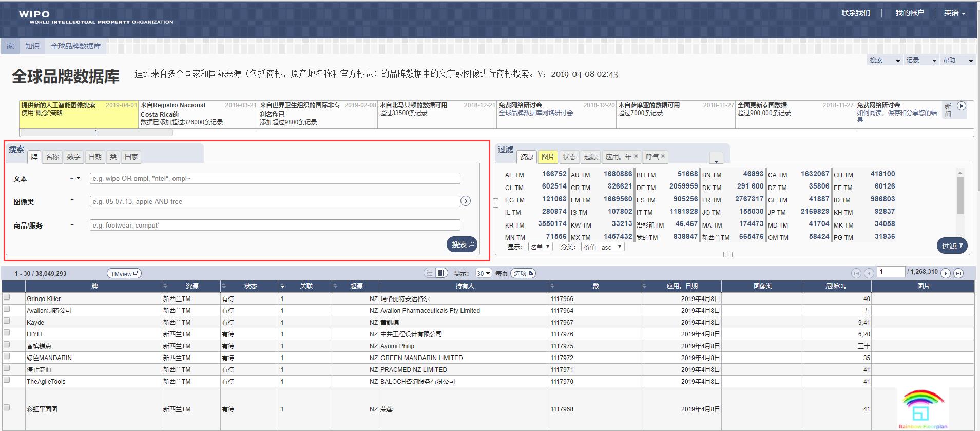
Task: Open the 状态 filter tab
Action: click(x=569, y=157)
